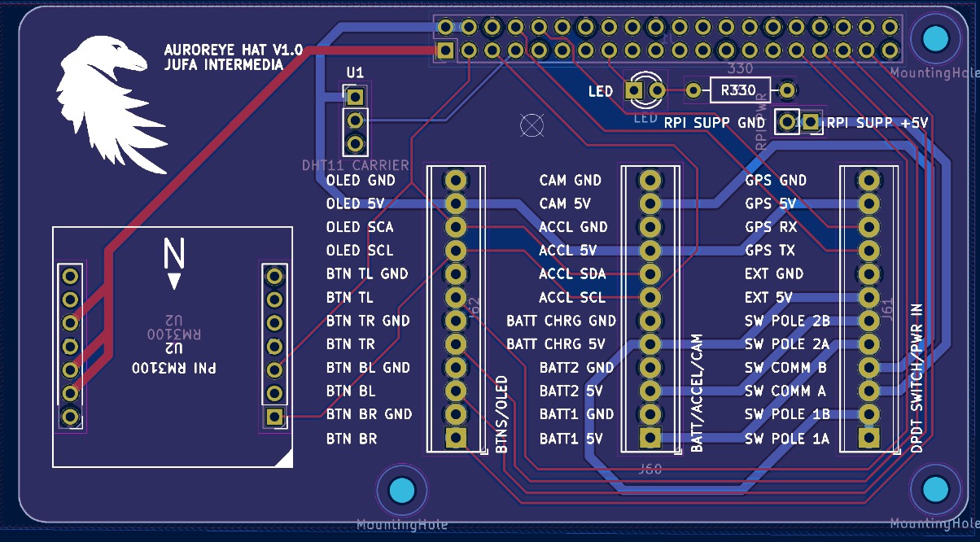This screenshot has width=980, height=542.
Task: Select the bottom-center MountingHole
Action: pos(402,491)
